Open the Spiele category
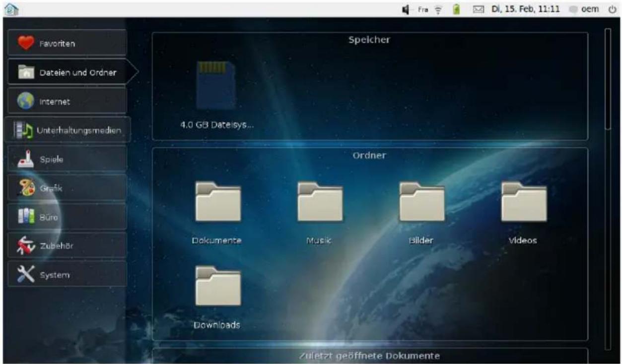The image size is (622, 364). [67, 159]
